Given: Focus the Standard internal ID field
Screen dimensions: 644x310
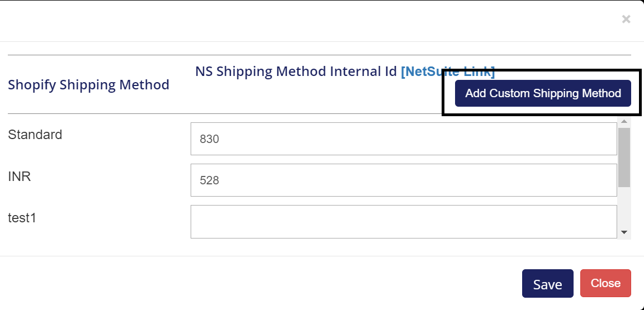Looking at the screenshot, I should (403, 139).
